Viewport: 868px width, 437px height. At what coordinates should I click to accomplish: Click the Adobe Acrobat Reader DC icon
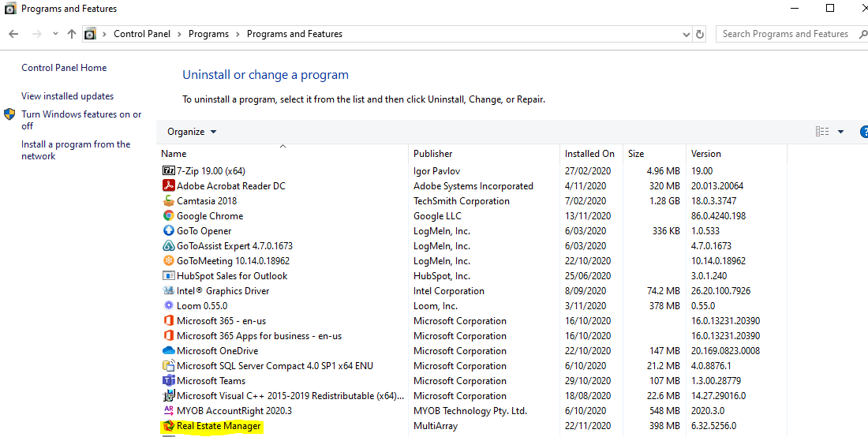[x=168, y=186]
